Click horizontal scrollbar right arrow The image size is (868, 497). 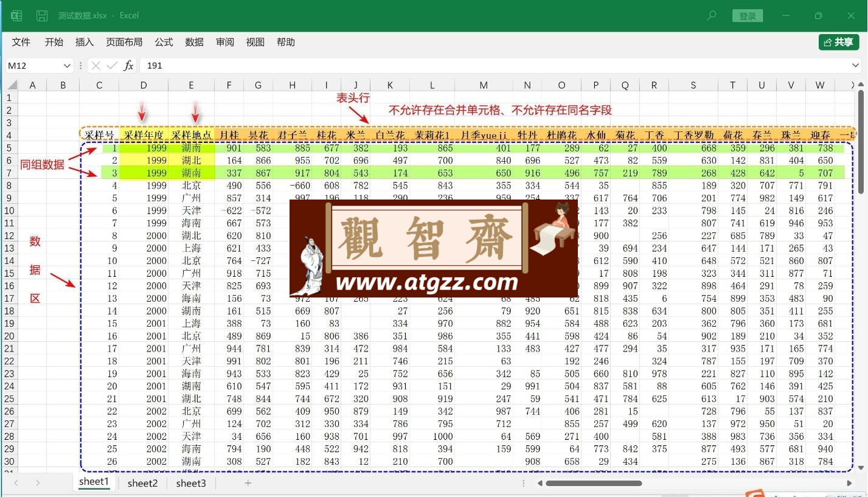[x=850, y=484]
